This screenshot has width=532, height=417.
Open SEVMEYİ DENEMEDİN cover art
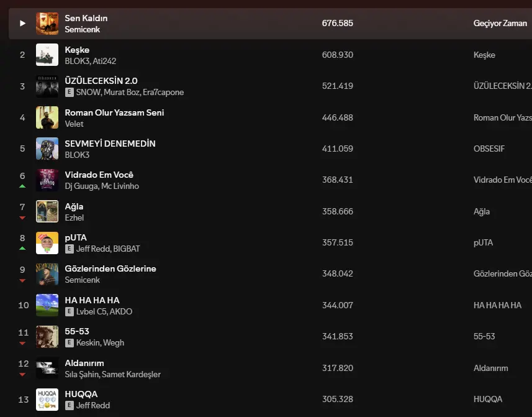47,149
